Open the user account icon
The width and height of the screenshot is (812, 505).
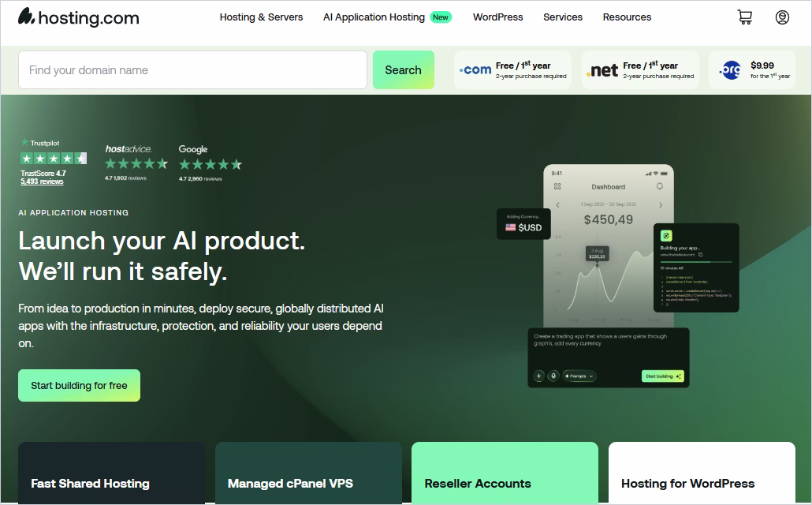(782, 17)
